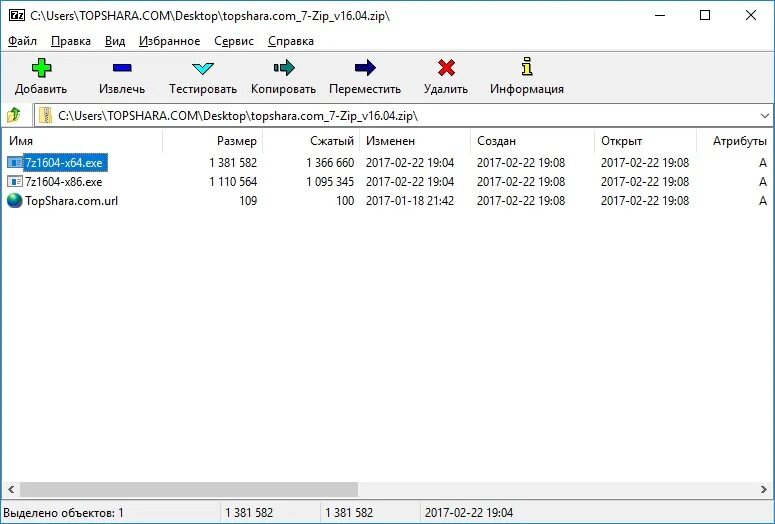The height and width of the screenshot is (524, 775).
Task: Select file 7z1604-x86.exe
Action: tap(64, 181)
